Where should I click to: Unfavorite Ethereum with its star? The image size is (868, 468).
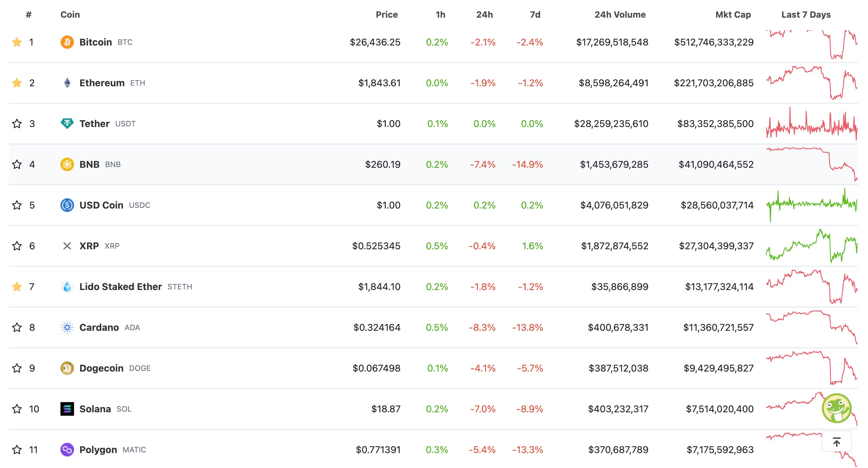click(x=17, y=83)
